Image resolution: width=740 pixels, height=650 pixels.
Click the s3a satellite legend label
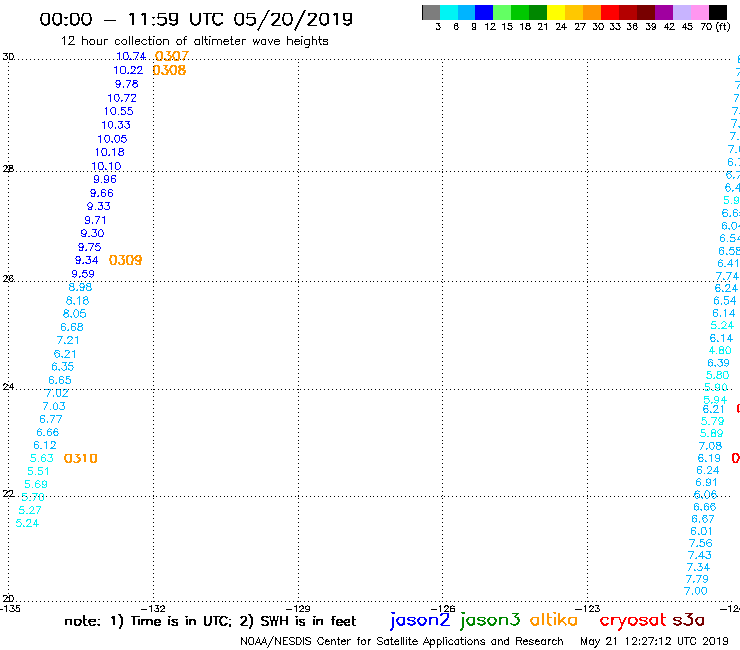(688, 620)
